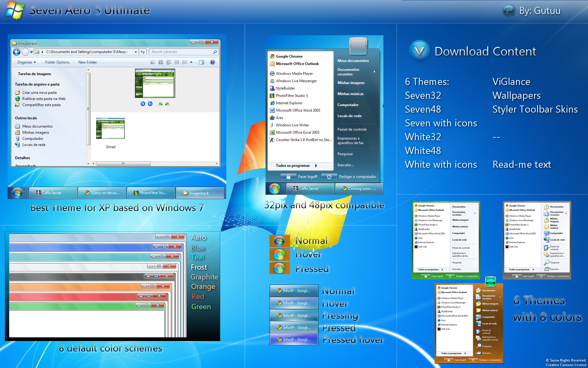
Task: Expand Documentos recentes submenu arrow
Action: coord(375,72)
